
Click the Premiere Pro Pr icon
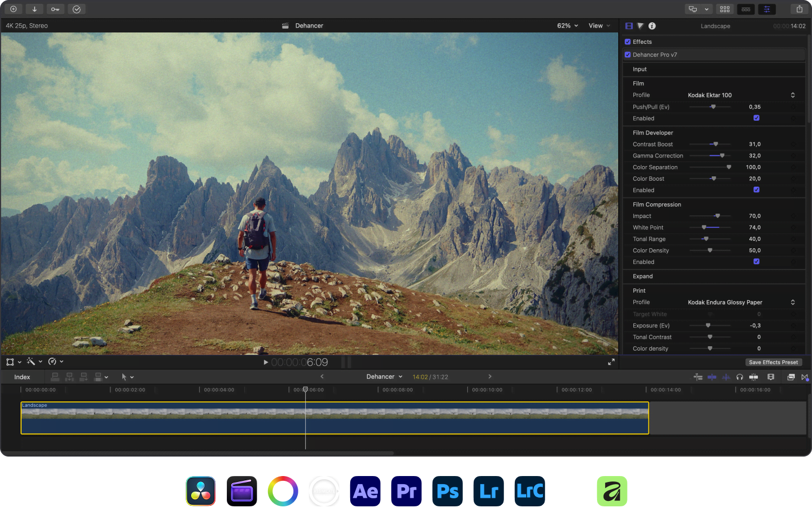(407, 491)
